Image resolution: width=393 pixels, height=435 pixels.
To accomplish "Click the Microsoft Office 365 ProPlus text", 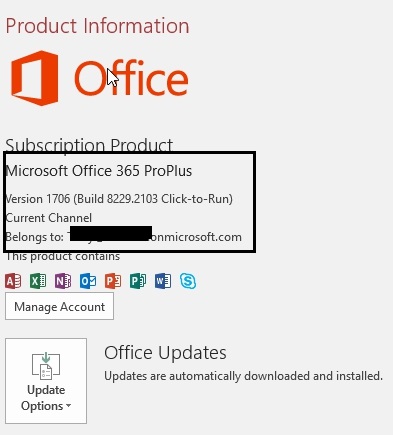I will click(x=99, y=171).
